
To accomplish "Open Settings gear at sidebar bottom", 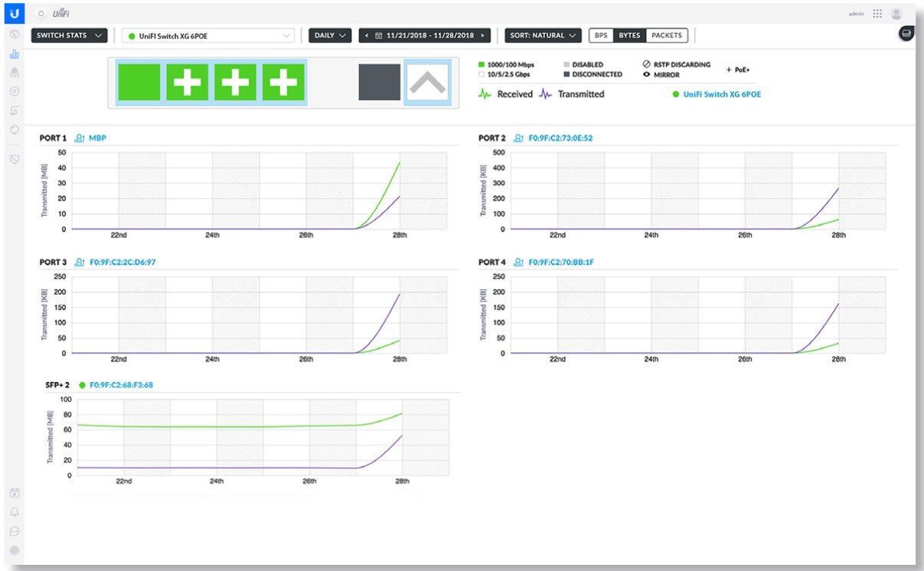I will point(15,550).
